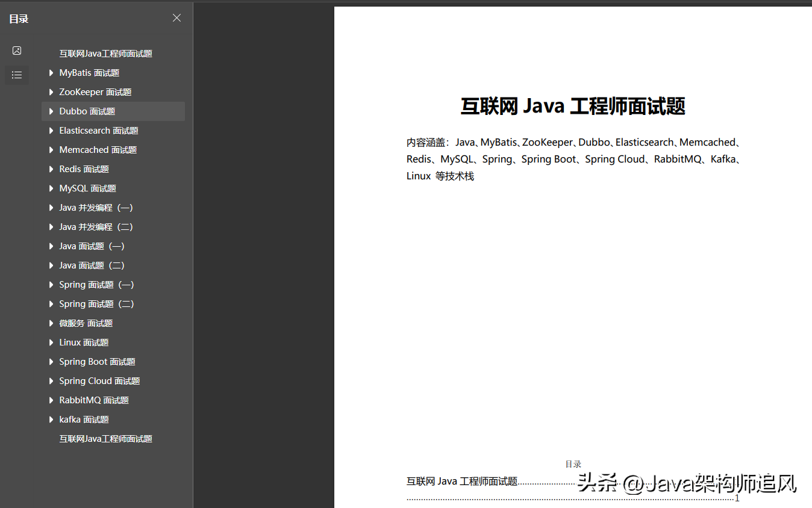Open first 互联网Java工程师面试题 outline entry

[105, 54]
